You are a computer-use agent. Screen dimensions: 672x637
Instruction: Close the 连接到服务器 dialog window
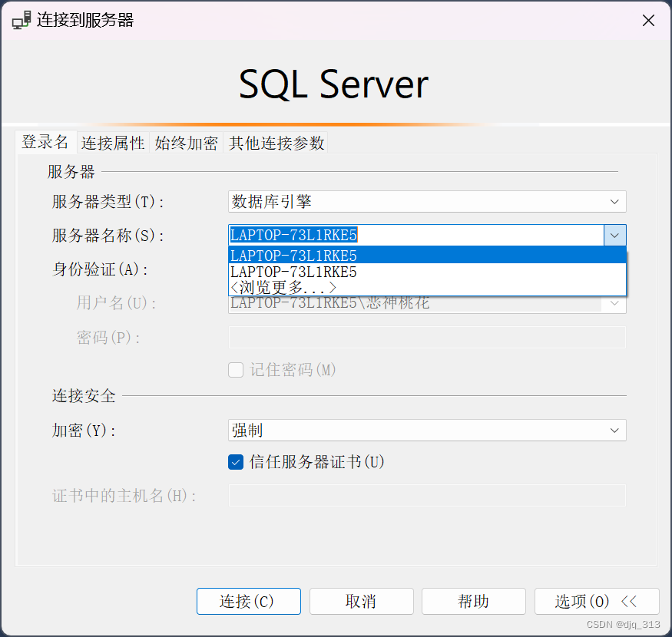648,21
